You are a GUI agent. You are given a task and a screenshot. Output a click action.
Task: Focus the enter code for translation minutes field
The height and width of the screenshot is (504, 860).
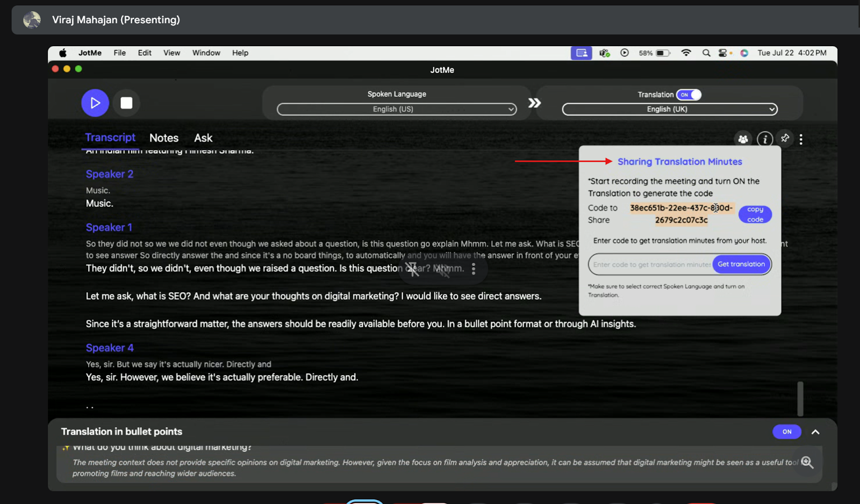[651, 264]
